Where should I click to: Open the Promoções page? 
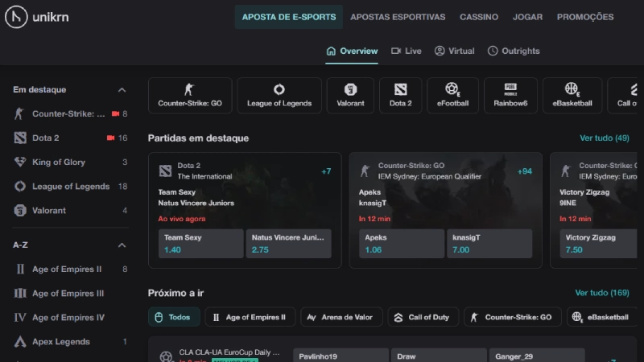(585, 17)
